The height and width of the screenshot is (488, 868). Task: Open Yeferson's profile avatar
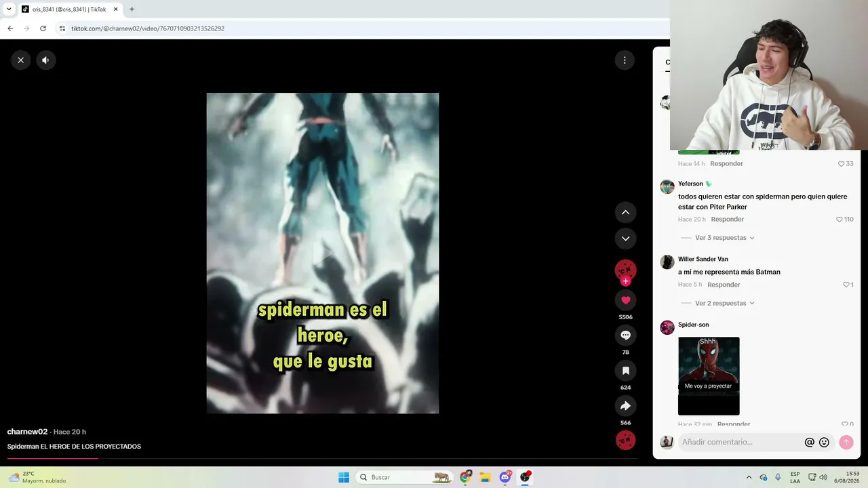click(667, 186)
